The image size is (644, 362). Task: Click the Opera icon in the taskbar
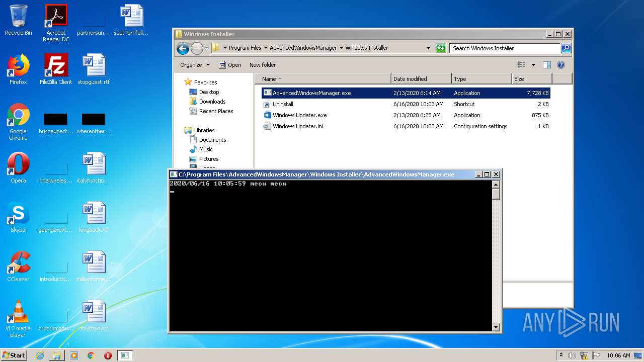pos(108,355)
